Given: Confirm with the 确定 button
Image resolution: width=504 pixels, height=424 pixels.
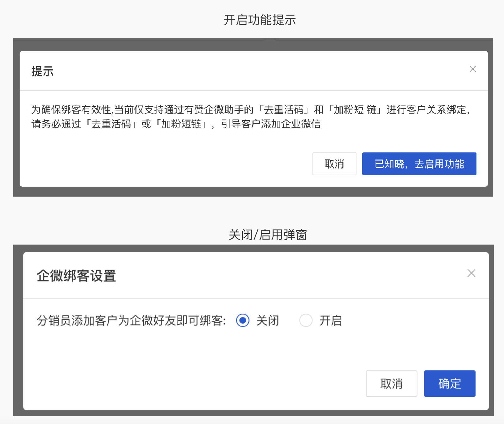Looking at the screenshot, I should (x=450, y=383).
